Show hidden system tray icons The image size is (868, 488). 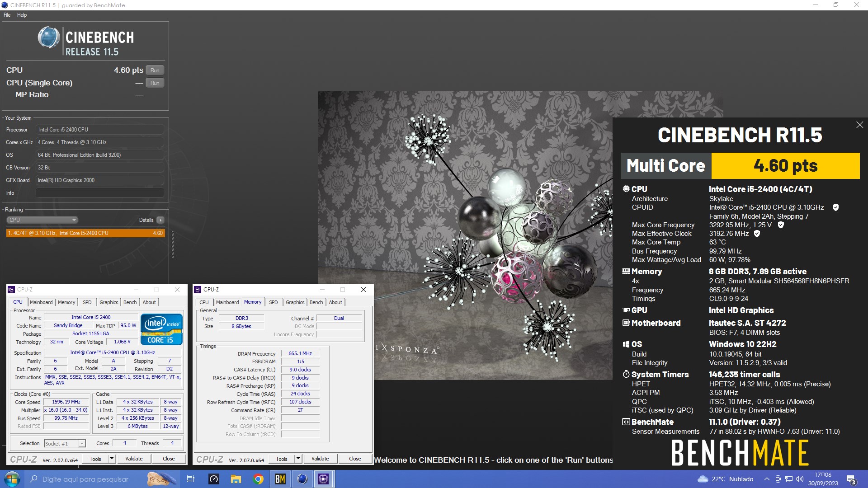click(767, 479)
